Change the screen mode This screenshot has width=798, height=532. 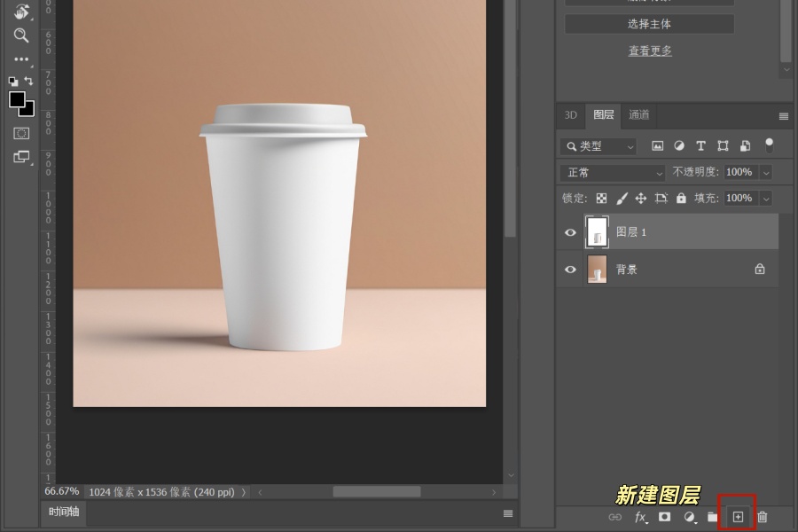(21, 156)
